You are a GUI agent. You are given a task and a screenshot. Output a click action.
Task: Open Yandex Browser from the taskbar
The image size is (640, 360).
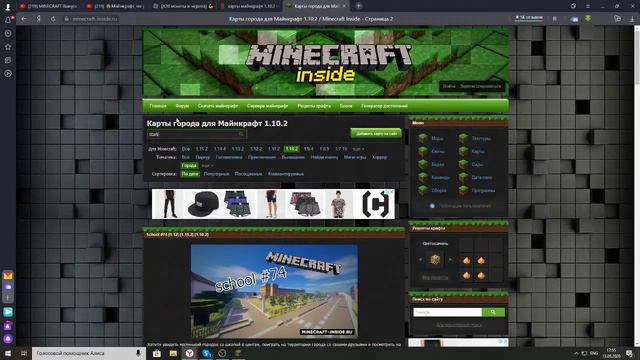coord(189,353)
